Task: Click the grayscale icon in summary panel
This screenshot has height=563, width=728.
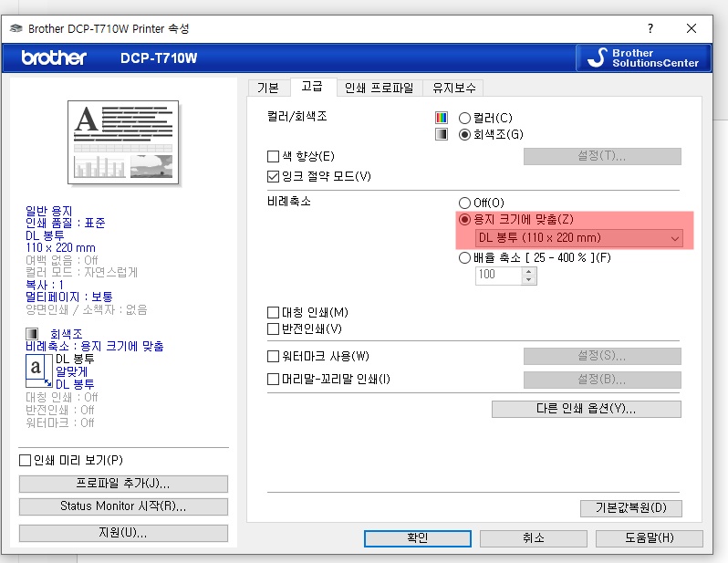Action: (x=32, y=334)
